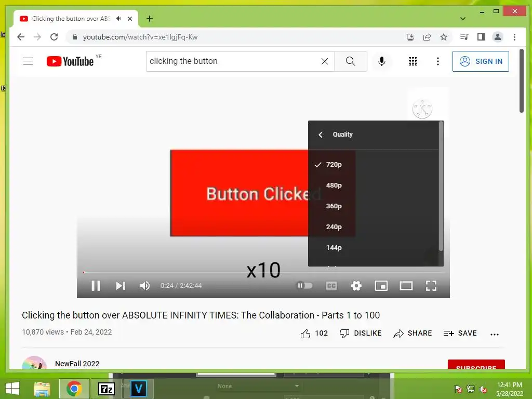Click the address bar URL
The image size is (532, 399).
(140, 37)
